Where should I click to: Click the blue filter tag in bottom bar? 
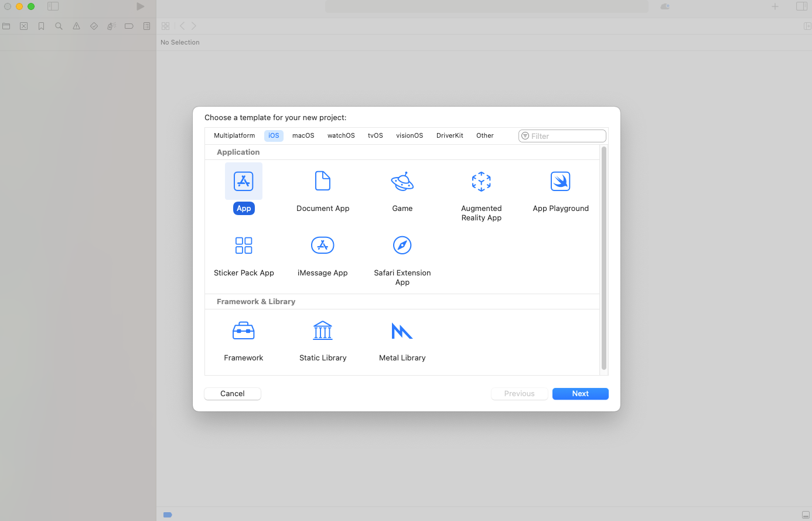tap(168, 515)
